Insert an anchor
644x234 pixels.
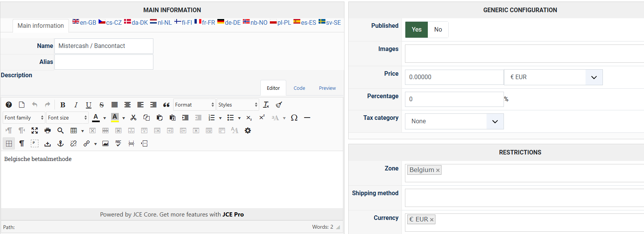[x=61, y=143]
